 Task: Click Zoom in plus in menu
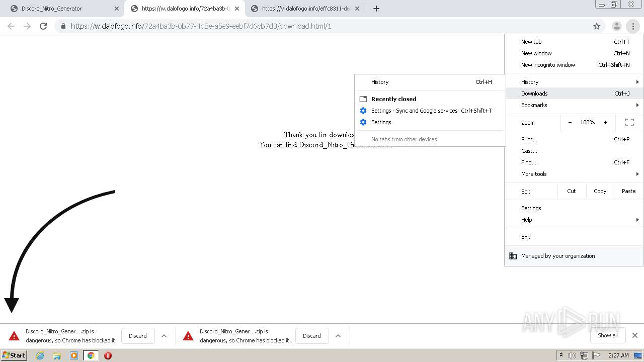(605, 122)
